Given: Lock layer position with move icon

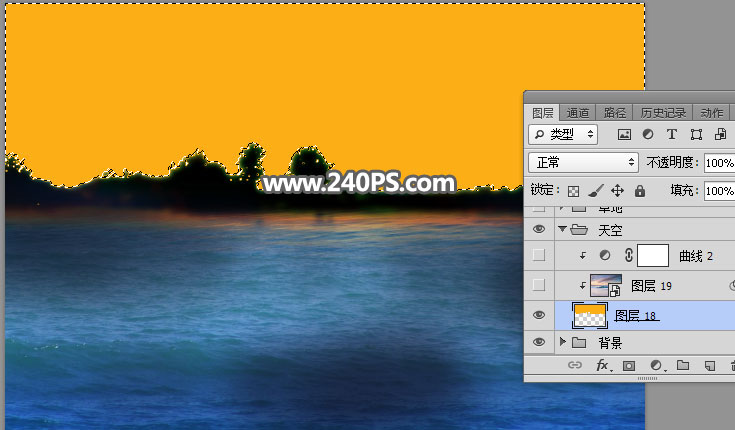Looking at the screenshot, I should pyautogui.click(x=617, y=190).
